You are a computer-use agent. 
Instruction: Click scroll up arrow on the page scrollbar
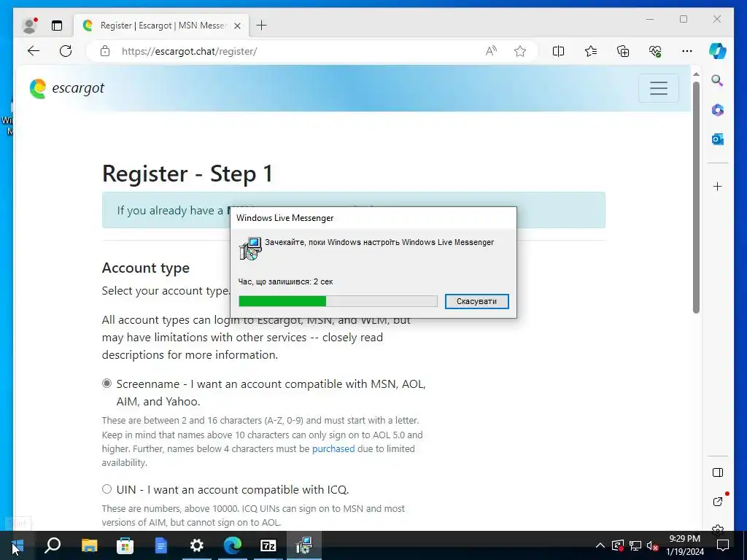coord(696,74)
